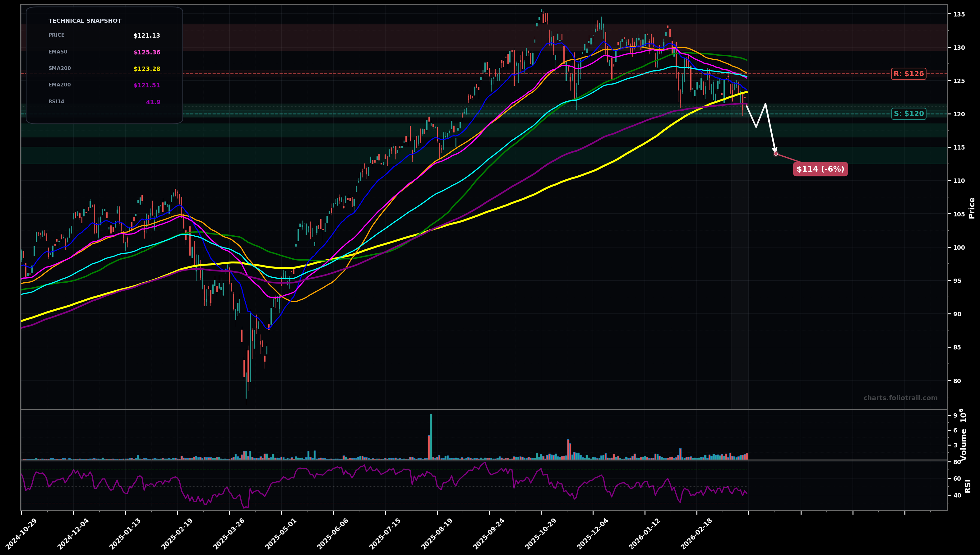Select the EMA200 $121.51 row
Image resolution: width=980 pixels, height=555 pixels.
point(146,85)
